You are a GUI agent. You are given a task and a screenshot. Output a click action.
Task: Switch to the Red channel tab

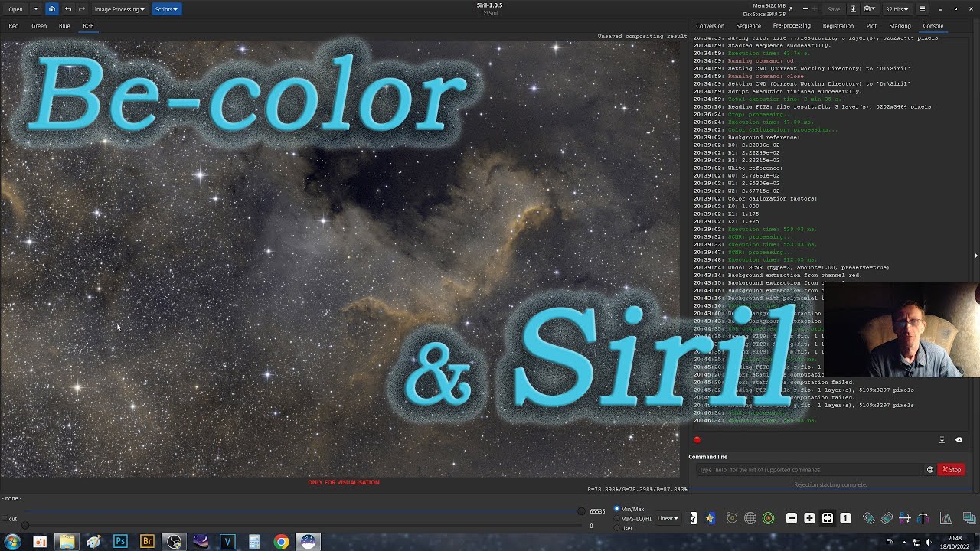click(14, 26)
